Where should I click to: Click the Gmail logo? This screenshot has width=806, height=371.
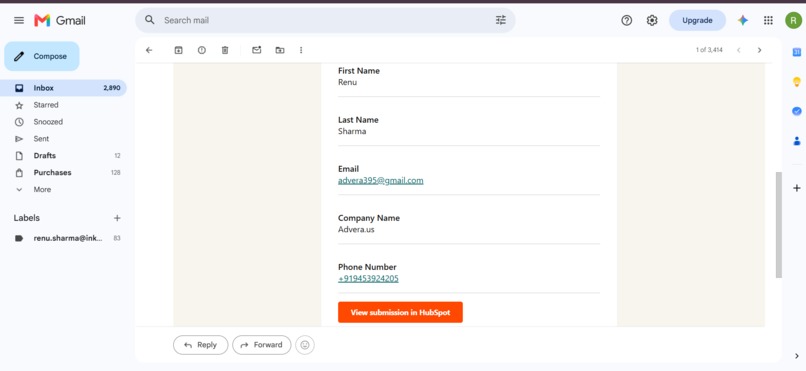60,21
